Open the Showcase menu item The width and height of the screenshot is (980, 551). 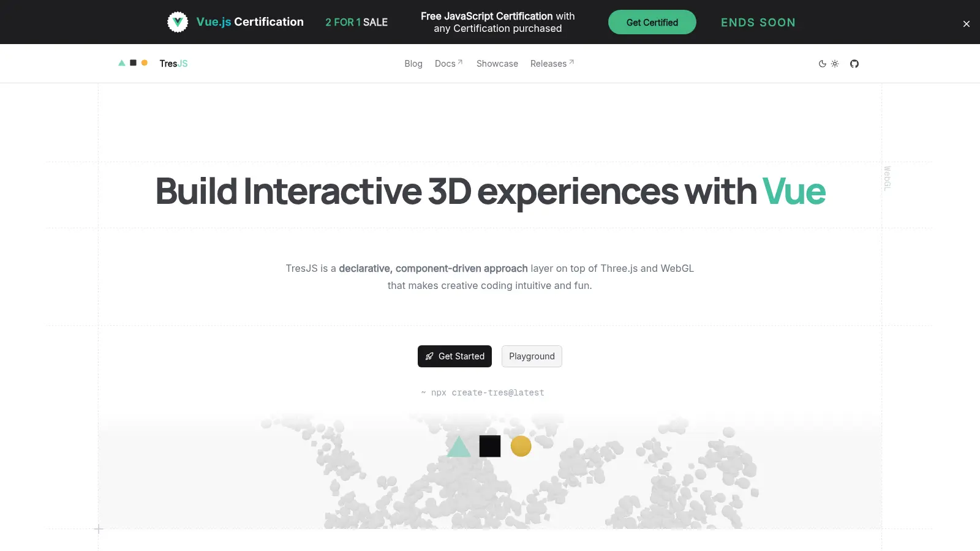[x=497, y=64]
